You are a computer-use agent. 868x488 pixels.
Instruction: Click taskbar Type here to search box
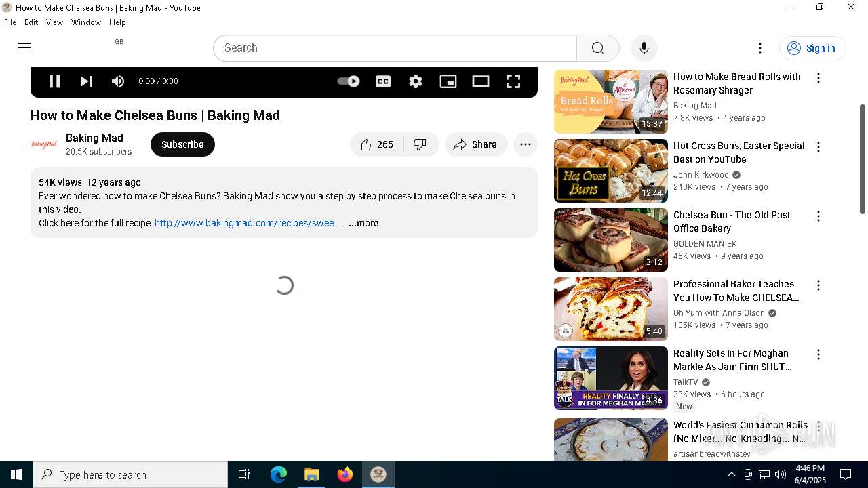[130, 474]
